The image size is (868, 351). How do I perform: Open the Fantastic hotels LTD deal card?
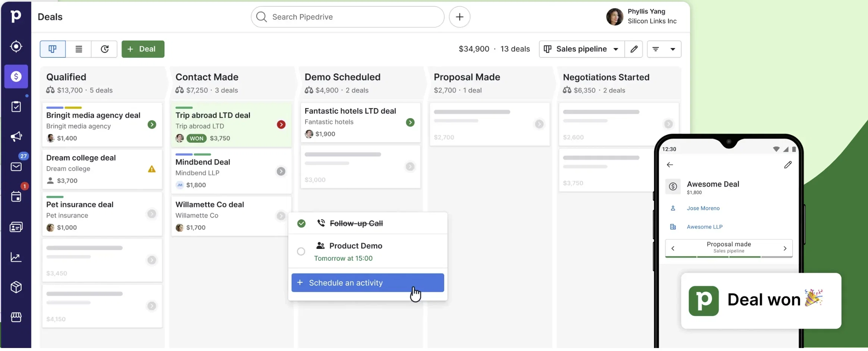[x=361, y=122]
